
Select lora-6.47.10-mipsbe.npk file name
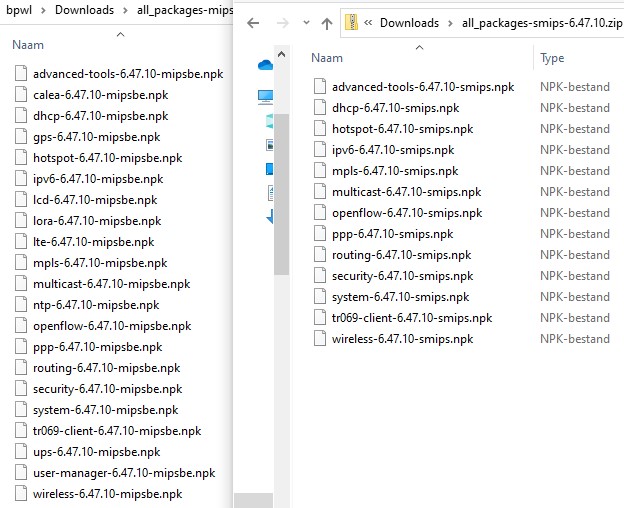click(x=97, y=221)
